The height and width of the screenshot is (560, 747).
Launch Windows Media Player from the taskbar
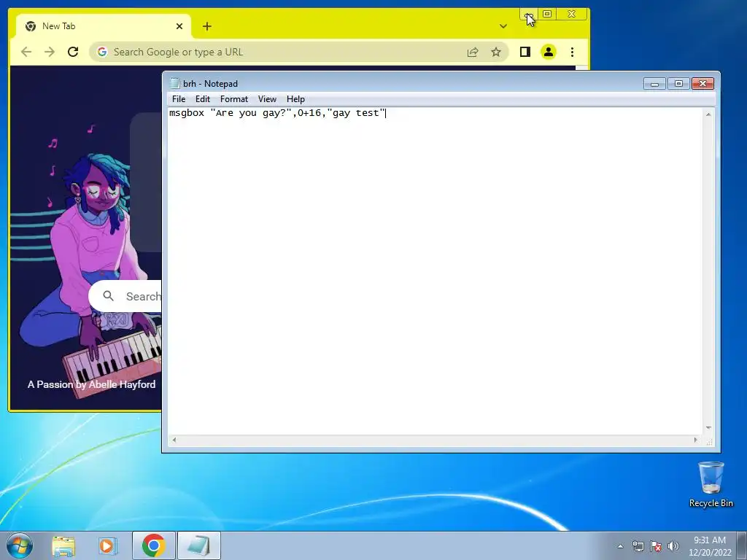[107, 545]
